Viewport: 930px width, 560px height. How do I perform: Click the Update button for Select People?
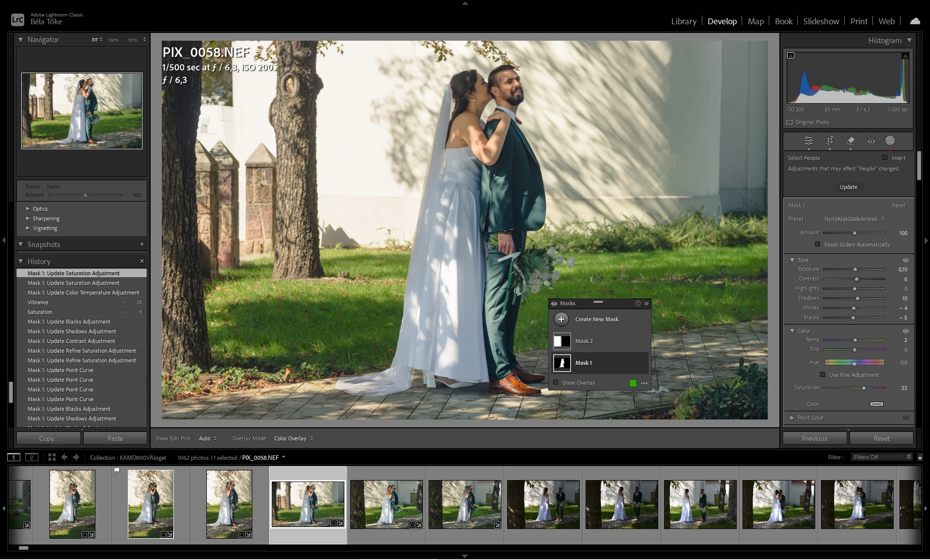[x=848, y=187]
